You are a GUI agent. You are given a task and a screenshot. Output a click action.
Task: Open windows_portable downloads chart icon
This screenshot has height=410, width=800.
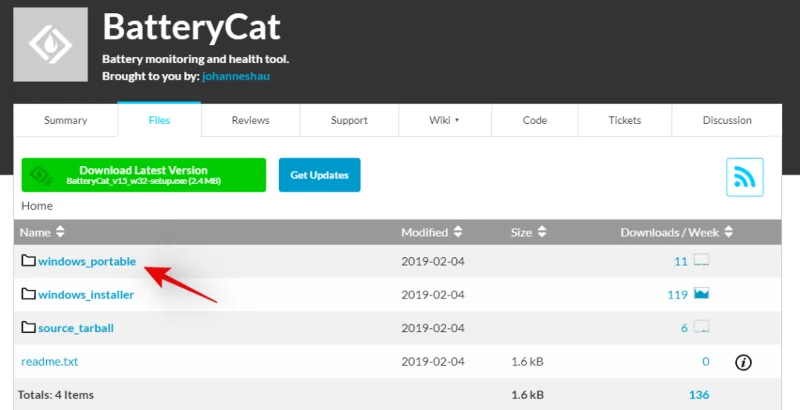[701, 261]
